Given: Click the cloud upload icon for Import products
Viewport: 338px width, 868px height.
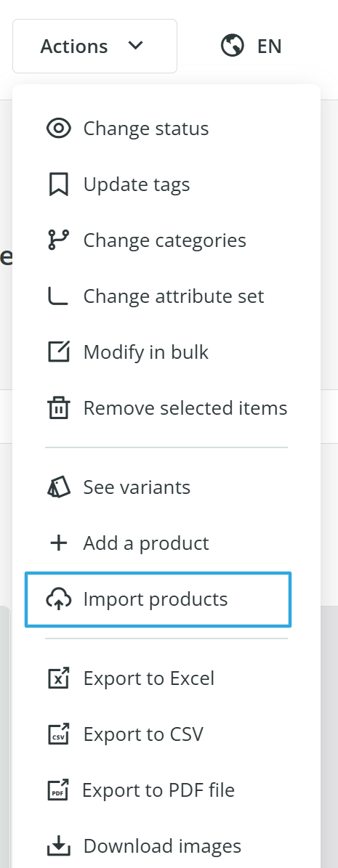Looking at the screenshot, I should click(58, 599).
